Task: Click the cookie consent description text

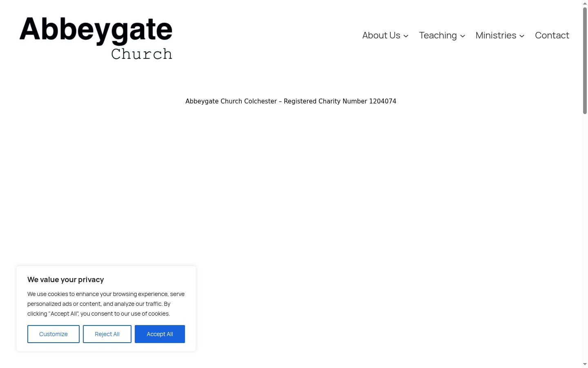Action: 106,304
